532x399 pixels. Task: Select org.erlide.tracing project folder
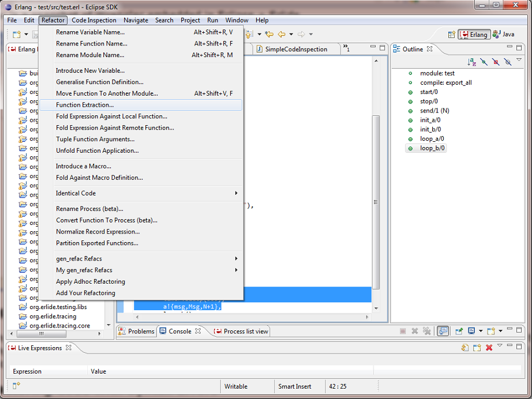[x=53, y=317]
